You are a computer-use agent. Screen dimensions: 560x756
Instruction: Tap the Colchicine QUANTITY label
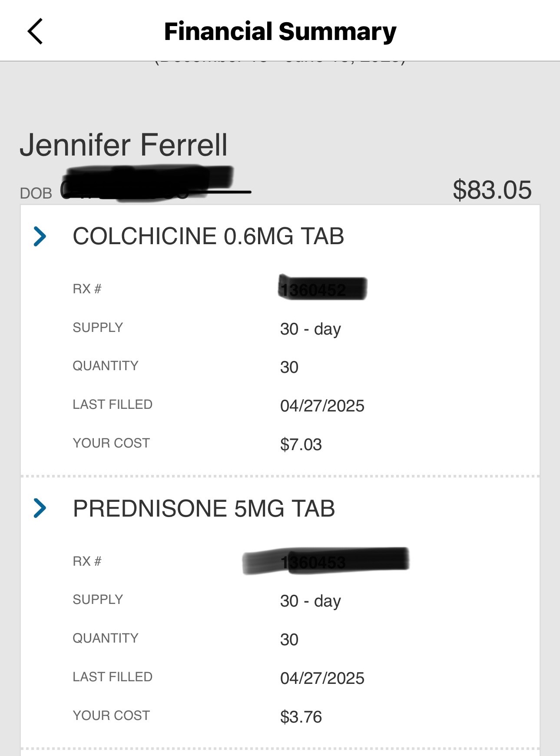pos(106,366)
